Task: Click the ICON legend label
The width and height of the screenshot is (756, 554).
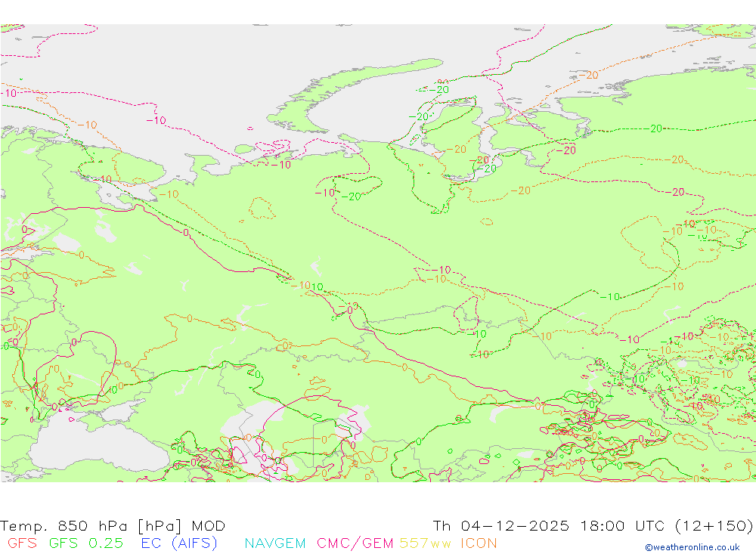Action: (479, 543)
